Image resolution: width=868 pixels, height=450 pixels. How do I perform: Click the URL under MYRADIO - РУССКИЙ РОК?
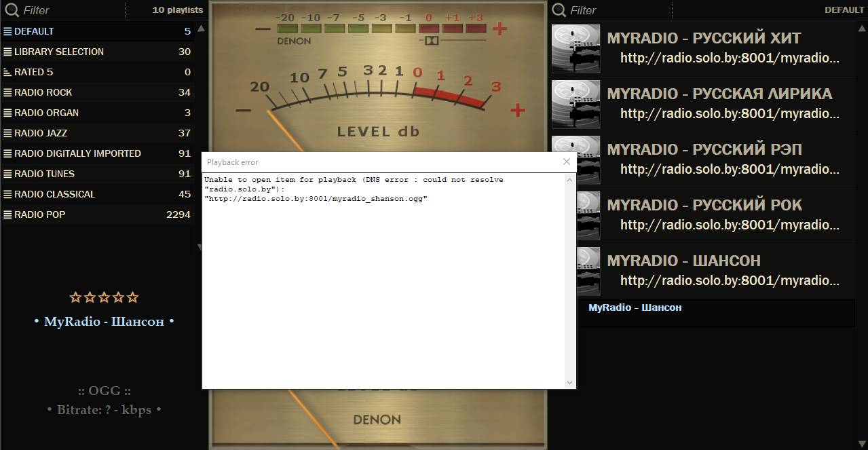(730, 225)
